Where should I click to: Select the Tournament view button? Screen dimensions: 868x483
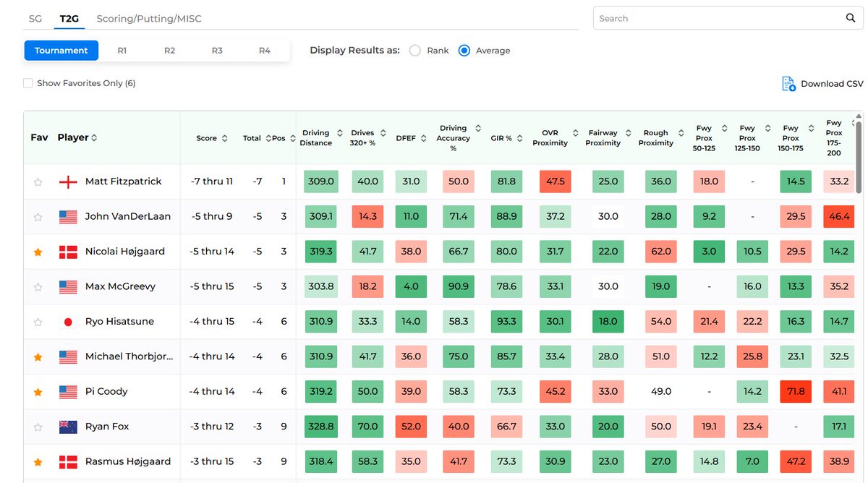click(x=61, y=51)
